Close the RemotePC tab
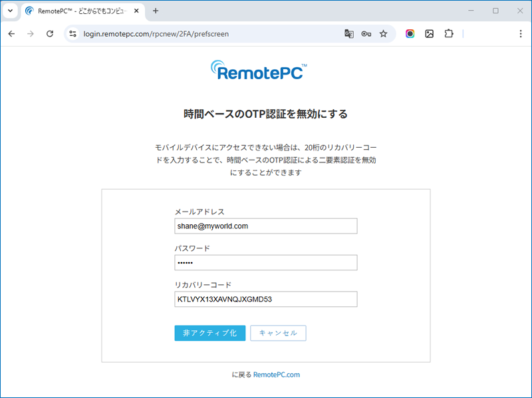 point(136,11)
